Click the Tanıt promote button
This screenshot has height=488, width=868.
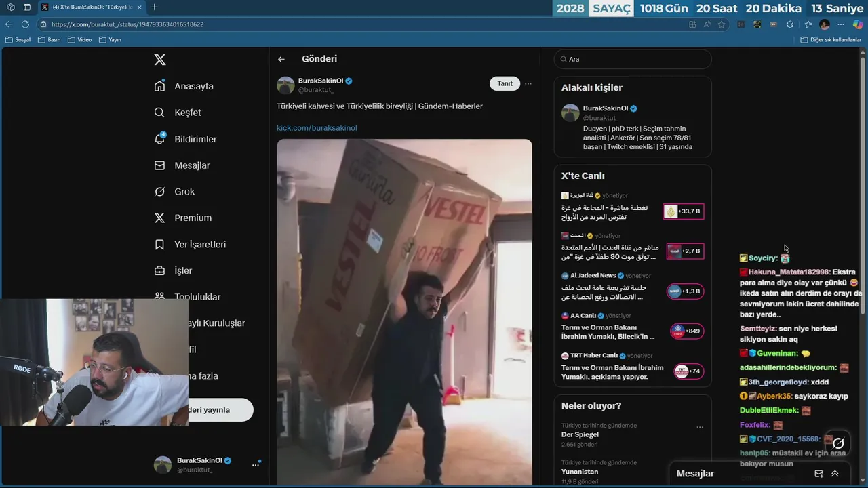point(505,83)
